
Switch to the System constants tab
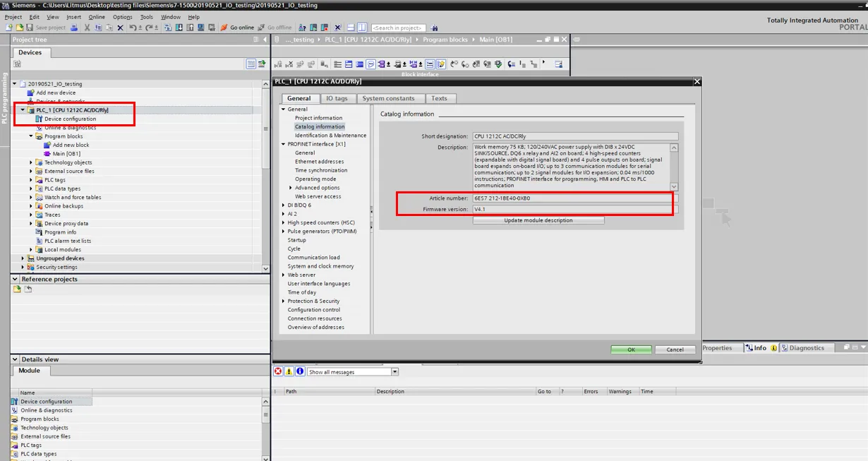coord(389,98)
